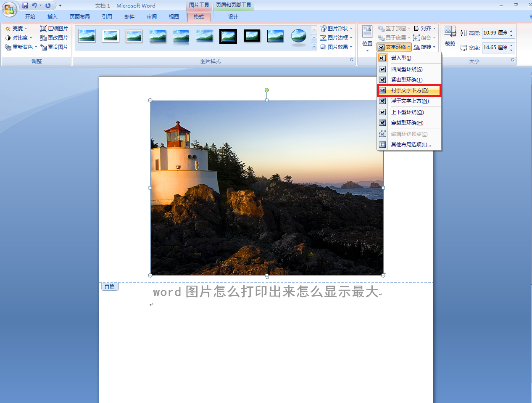Expand the picture styles gallery more arrow
The image size is (532, 403).
[x=314, y=46]
